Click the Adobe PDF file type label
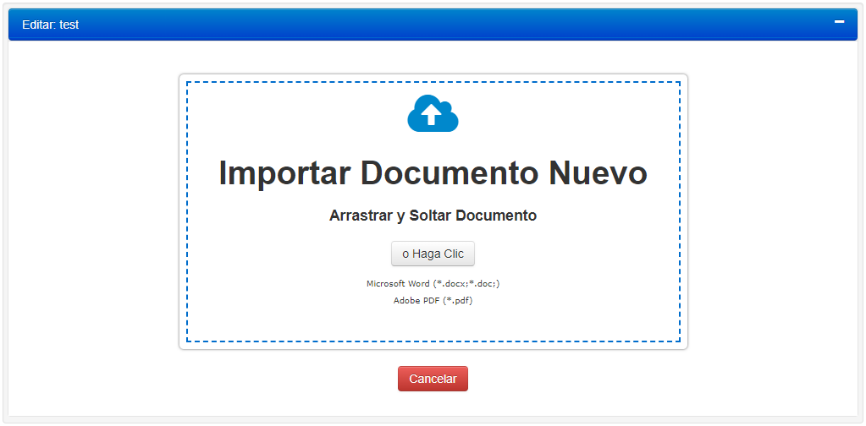The width and height of the screenshot is (866, 426). pos(433,301)
